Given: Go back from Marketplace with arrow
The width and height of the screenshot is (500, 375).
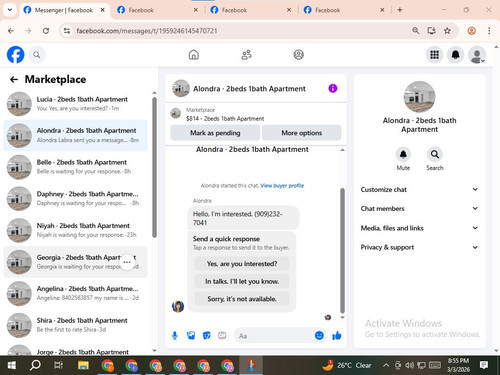Looking at the screenshot, I should coord(14,79).
